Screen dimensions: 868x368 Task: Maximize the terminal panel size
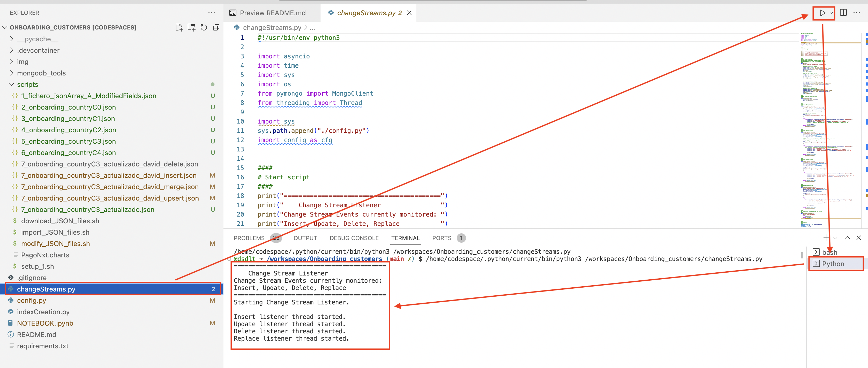[847, 238]
